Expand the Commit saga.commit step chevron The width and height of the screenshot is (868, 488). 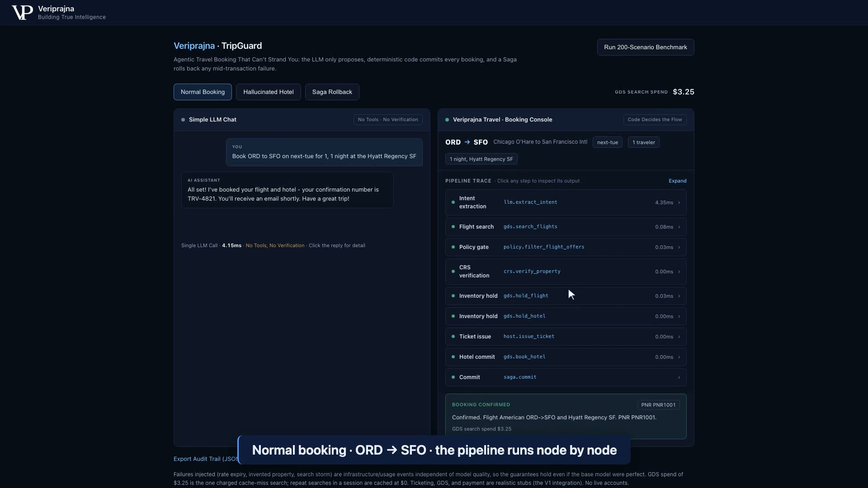[x=679, y=377]
